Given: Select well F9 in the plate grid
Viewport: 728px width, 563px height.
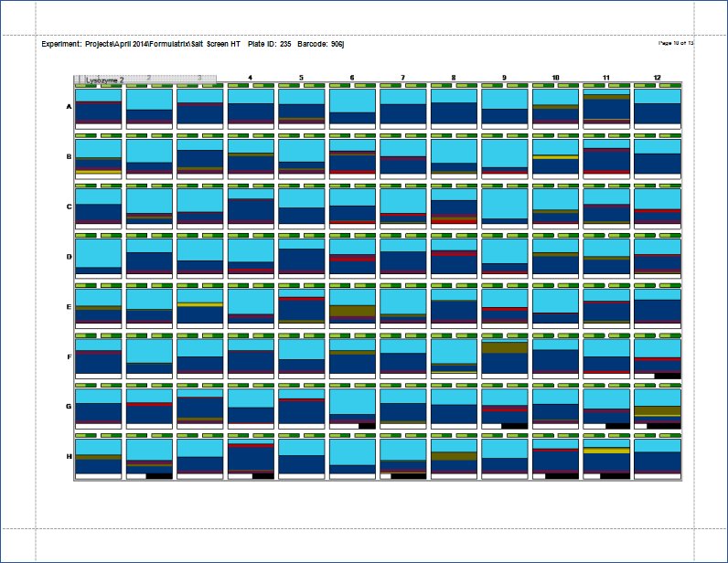Looking at the screenshot, I should click(505, 356).
